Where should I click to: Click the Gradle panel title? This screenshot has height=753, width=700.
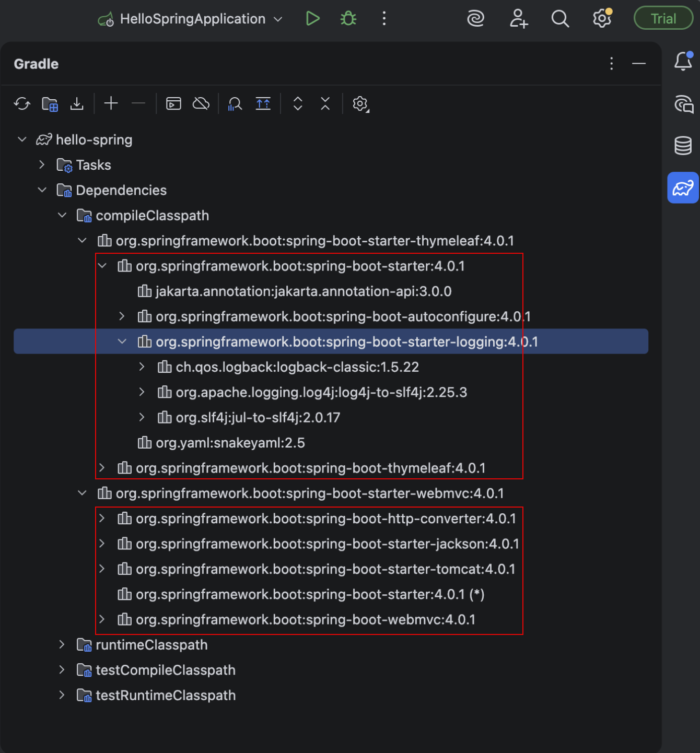[x=36, y=64]
